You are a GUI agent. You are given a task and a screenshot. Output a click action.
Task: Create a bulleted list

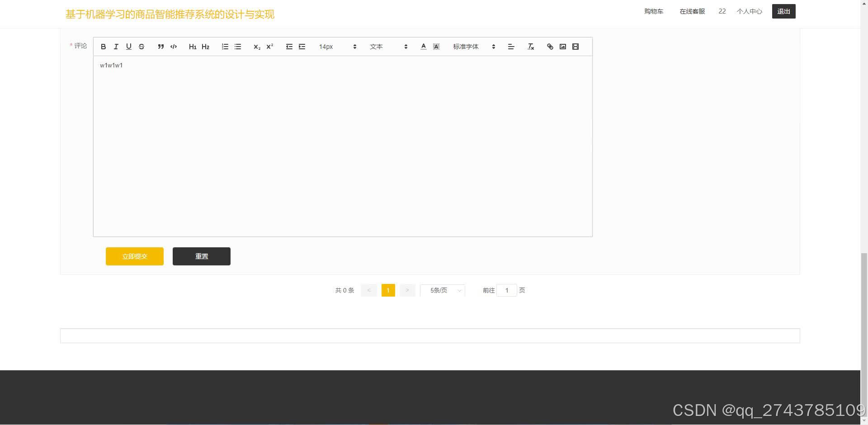[x=238, y=47]
